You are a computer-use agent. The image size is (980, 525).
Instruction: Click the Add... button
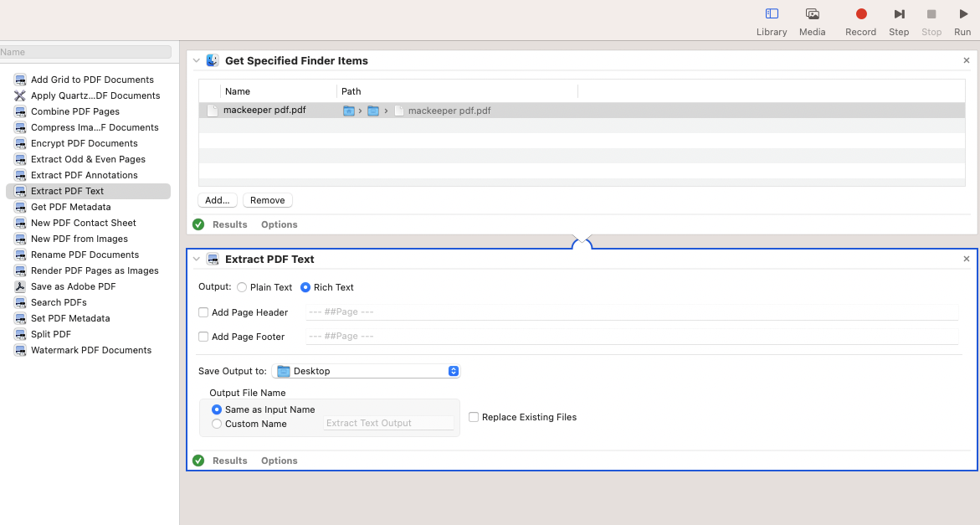click(x=218, y=201)
